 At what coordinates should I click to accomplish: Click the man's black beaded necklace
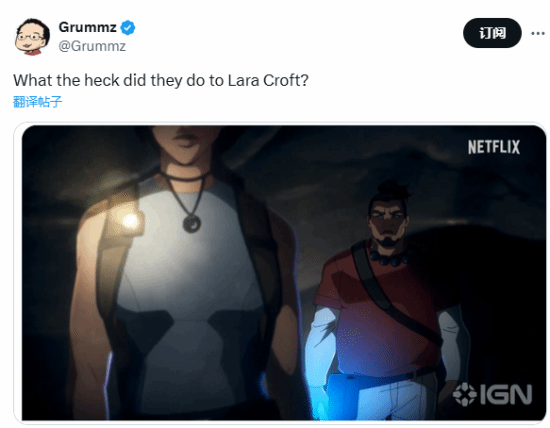[x=388, y=258]
